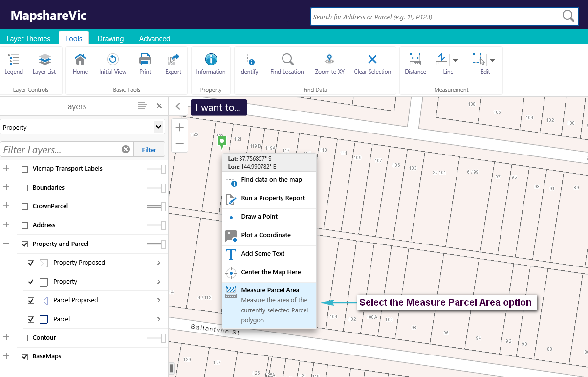Open Zoom to XY tool
Image resolution: width=588 pixels, height=377 pixels.
tap(330, 65)
